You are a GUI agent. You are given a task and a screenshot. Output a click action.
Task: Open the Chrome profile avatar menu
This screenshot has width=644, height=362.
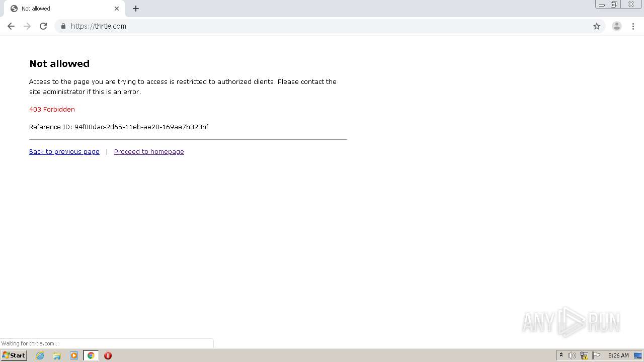tap(617, 26)
